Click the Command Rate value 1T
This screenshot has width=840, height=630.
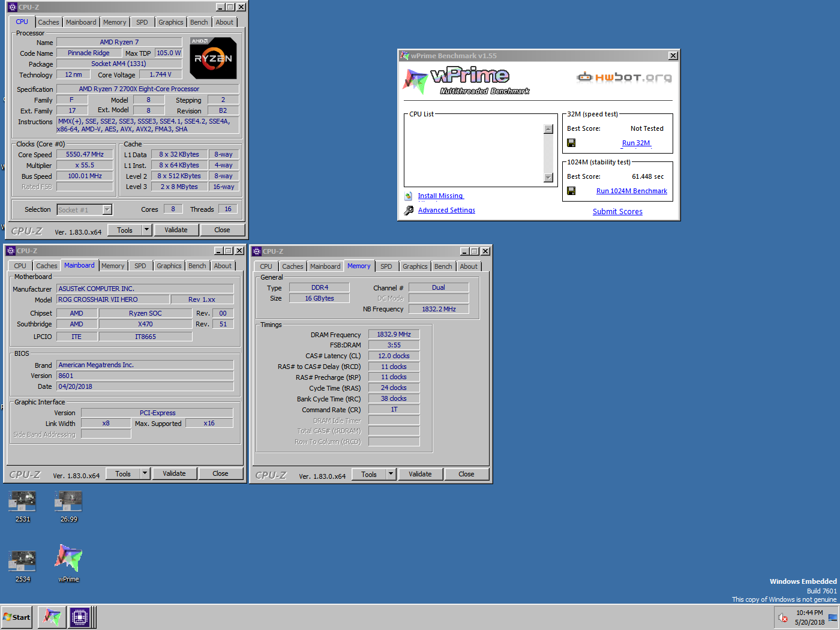point(394,409)
